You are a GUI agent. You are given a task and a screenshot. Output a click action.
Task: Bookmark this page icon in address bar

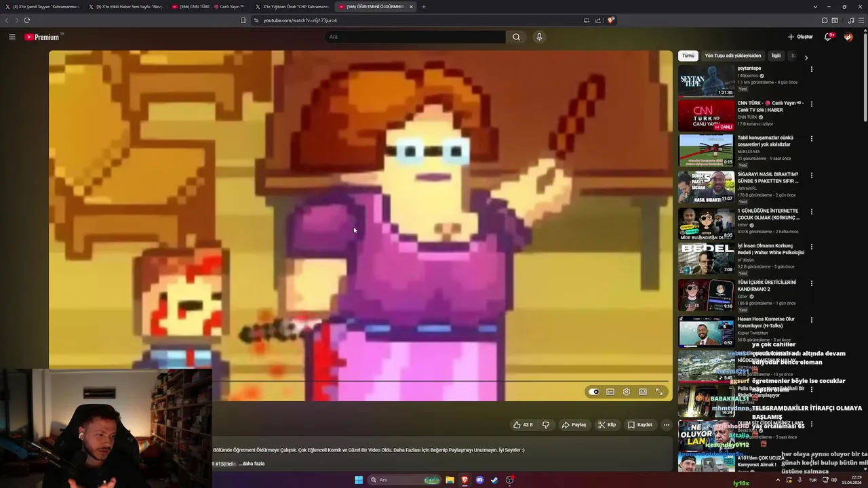pyautogui.click(x=243, y=20)
